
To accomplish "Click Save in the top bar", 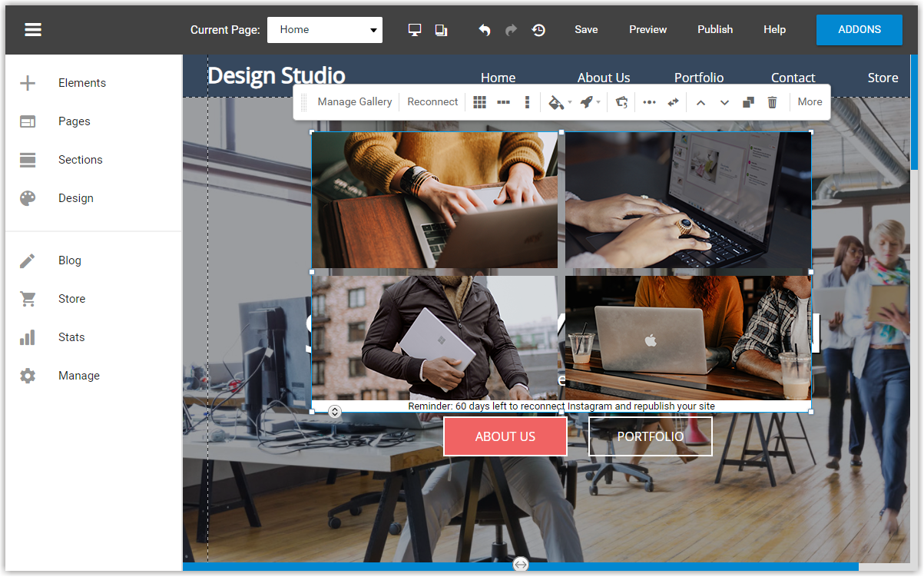I will [x=586, y=30].
